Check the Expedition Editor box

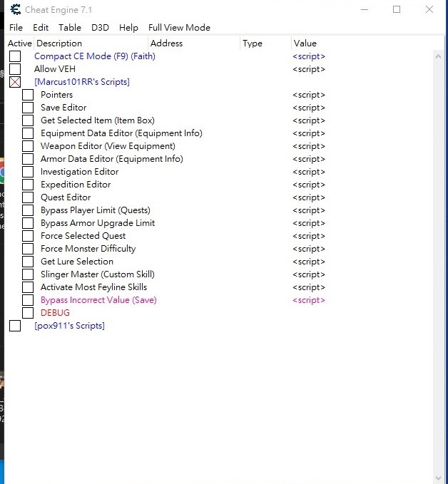click(x=28, y=185)
